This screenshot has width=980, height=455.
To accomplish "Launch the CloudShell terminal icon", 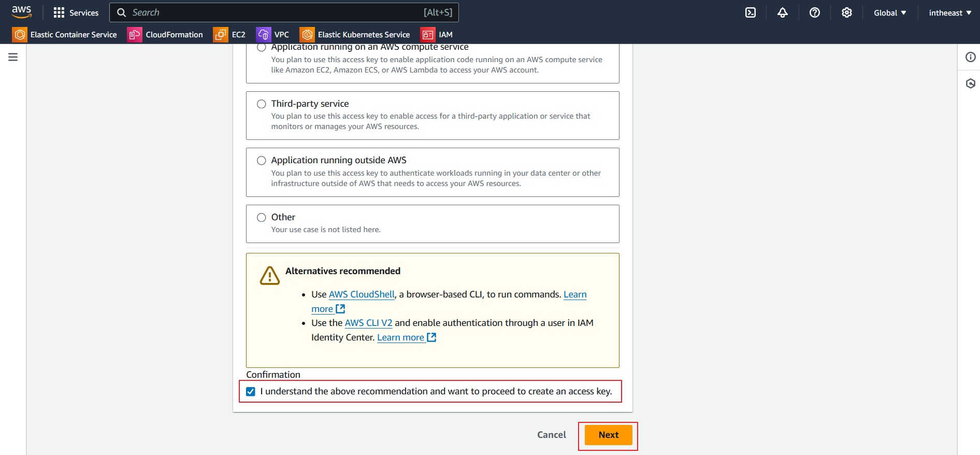I will (751, 12).
